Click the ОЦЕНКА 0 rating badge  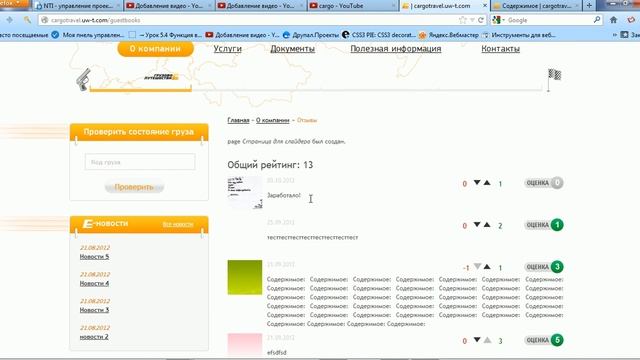[544, 183]
